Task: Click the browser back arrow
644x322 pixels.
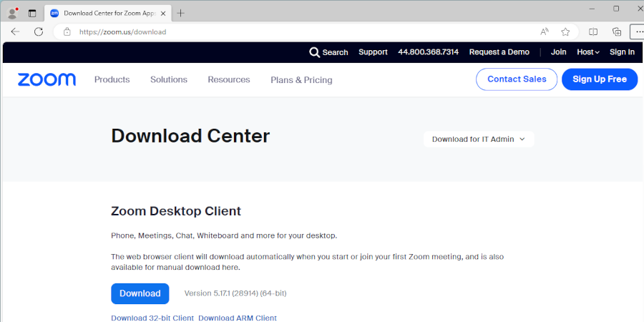Action: [x=15, y=31]
